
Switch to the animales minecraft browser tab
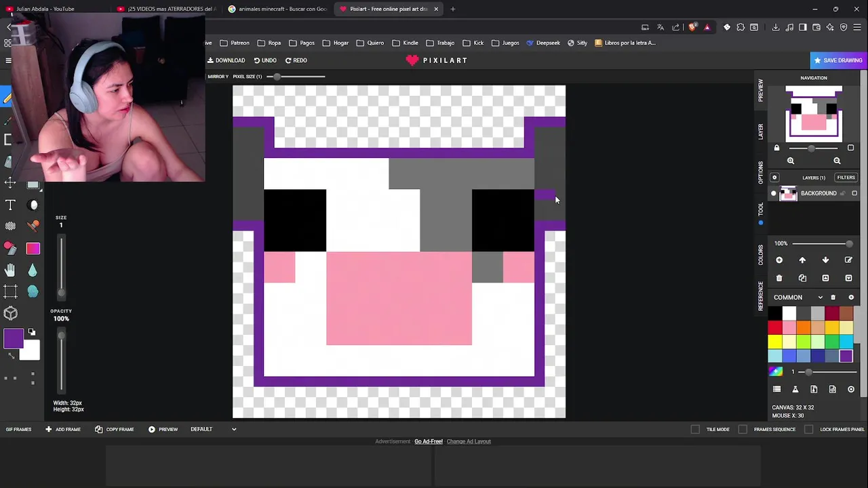pyautogui.click(x=277, y=9)
